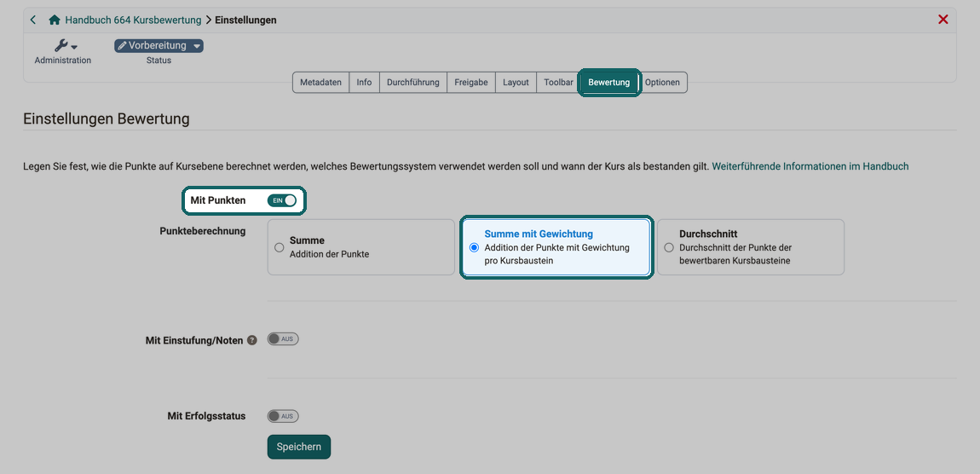Click the Einstellungen Bewertung heading
This screenshot has width=980, height=474.
click(x=107, y=118)
